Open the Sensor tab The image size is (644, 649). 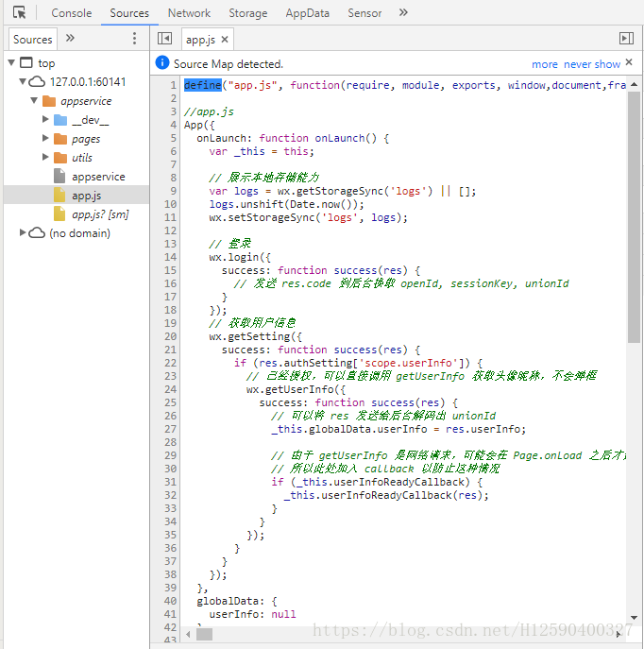coord(364,13)
